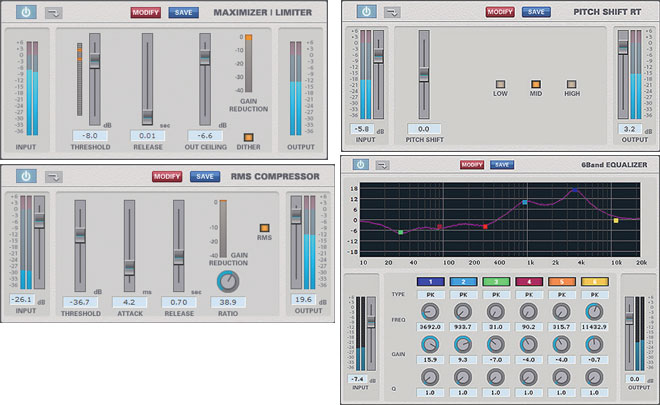Click band 6 gain knob in equalizer

click(595, 342)
